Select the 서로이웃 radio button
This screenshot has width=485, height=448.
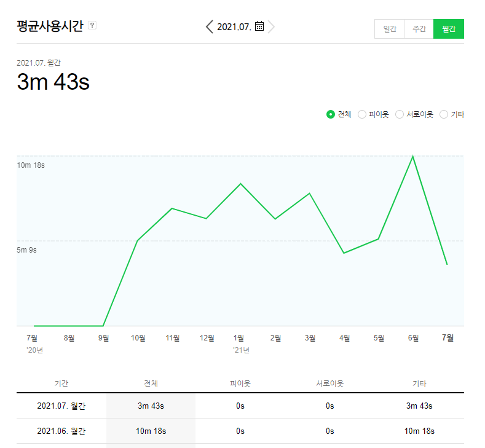pos(400,114)
